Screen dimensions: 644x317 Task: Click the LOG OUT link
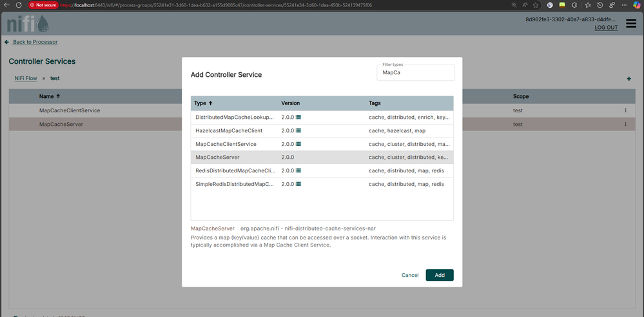[x=606, y=28]
